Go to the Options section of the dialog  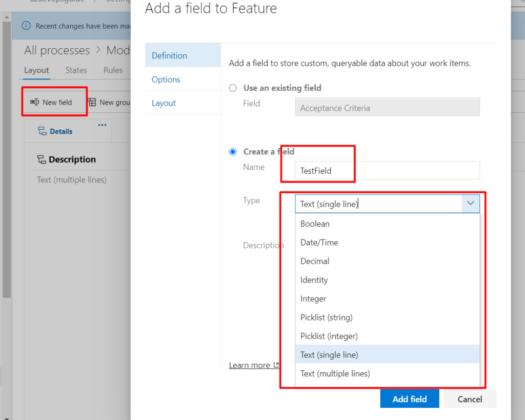(166, 79)
